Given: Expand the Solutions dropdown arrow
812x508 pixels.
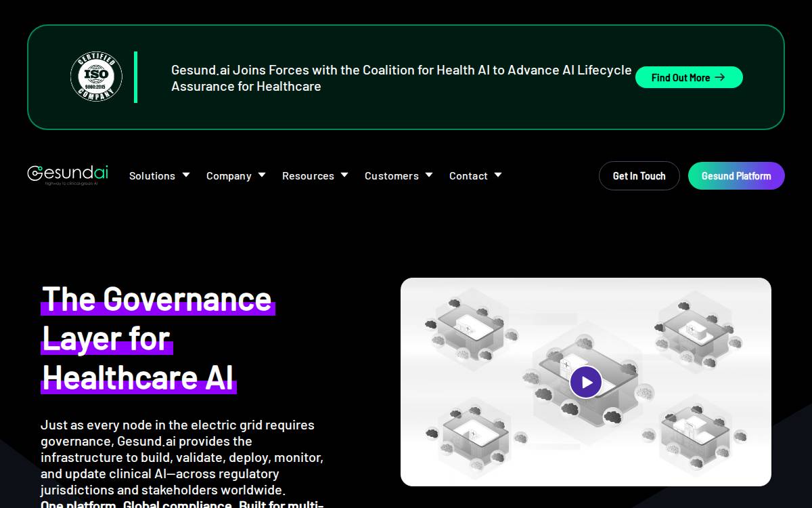Looking at the screenshot, I should pyautogui.click(x=186, y=175).
